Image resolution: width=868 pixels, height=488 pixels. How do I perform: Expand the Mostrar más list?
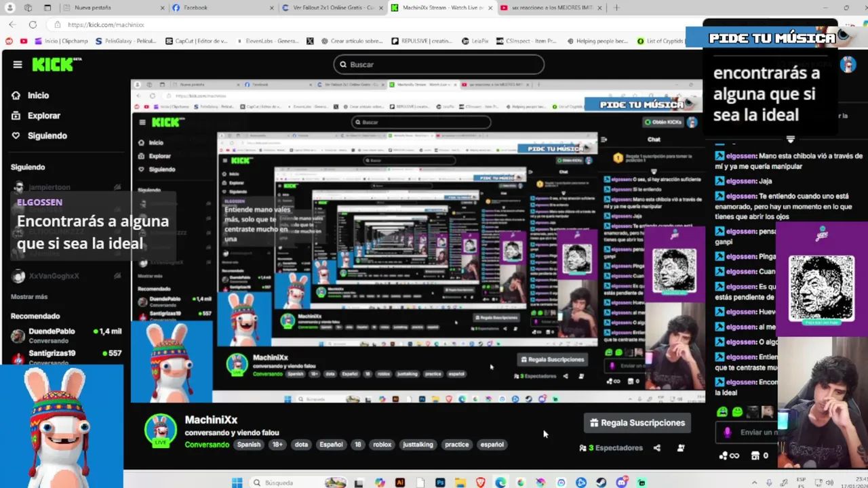tap(29, 297)
